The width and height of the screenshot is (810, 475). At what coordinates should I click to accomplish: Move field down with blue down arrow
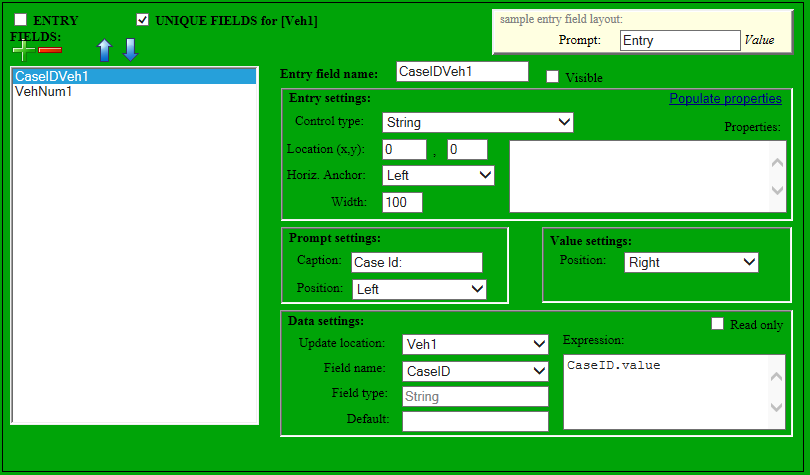pos(131,50)
